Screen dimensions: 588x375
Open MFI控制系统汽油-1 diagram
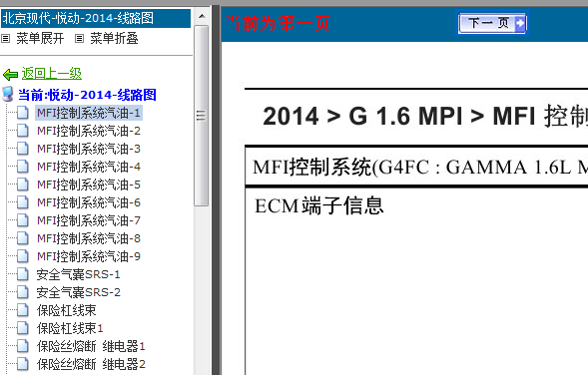89,113
